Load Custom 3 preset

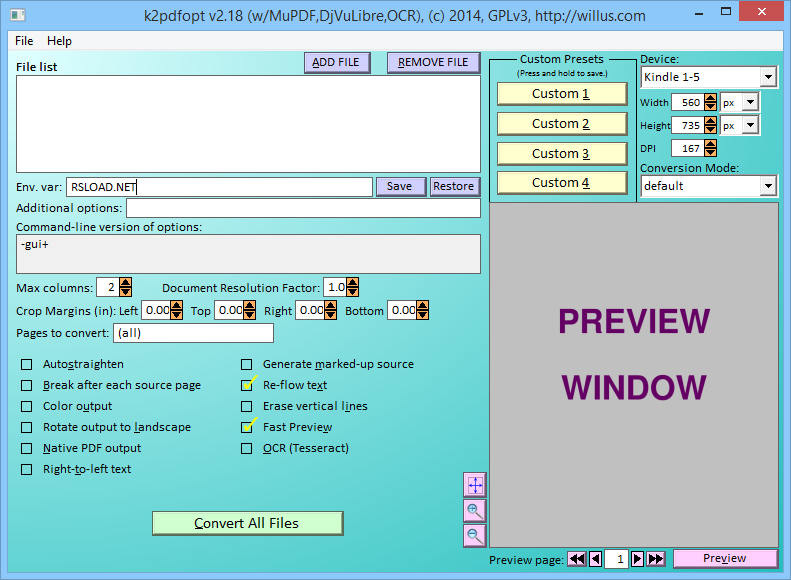pyautogui.click(x=561, y=153)
